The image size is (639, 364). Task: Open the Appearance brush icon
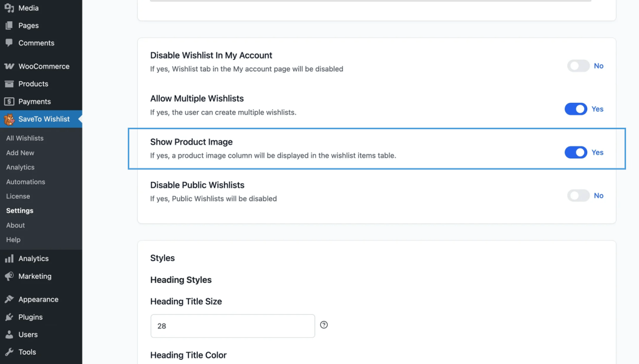(9, 299)
